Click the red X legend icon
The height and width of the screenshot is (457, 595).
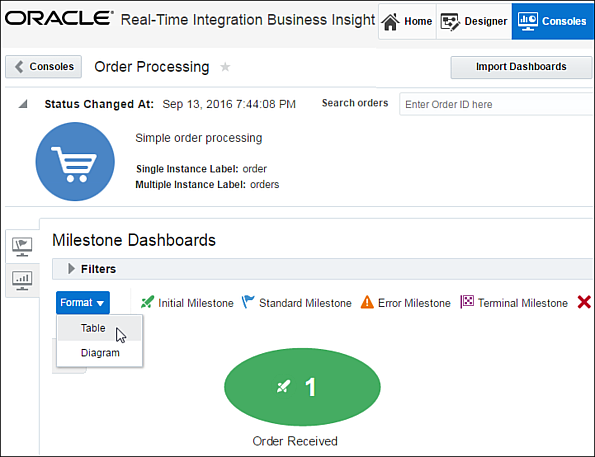point(584,302)
